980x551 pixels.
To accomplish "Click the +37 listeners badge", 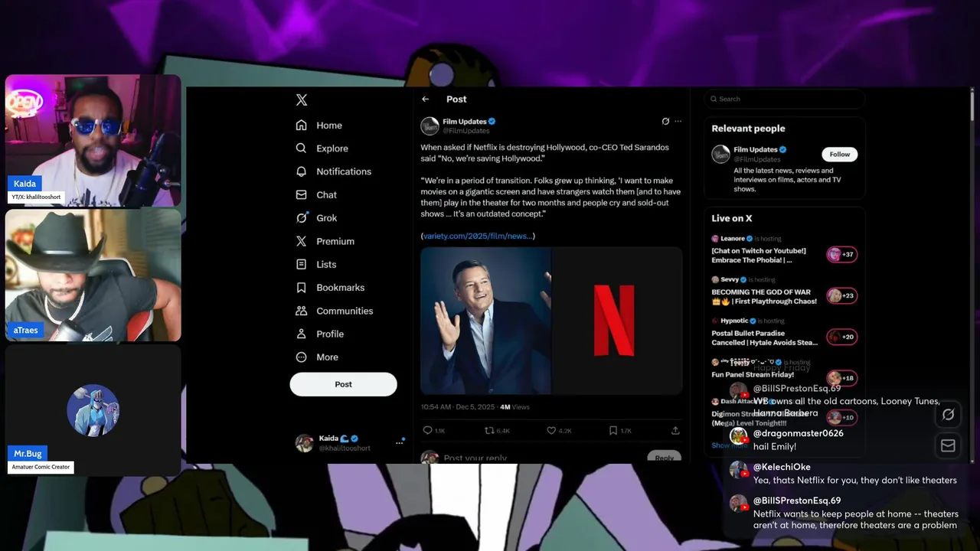I will pos(841,255).
